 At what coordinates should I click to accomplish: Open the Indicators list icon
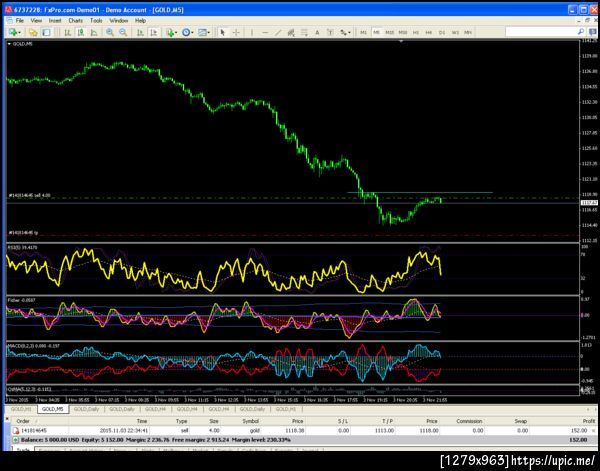(170, 33)
